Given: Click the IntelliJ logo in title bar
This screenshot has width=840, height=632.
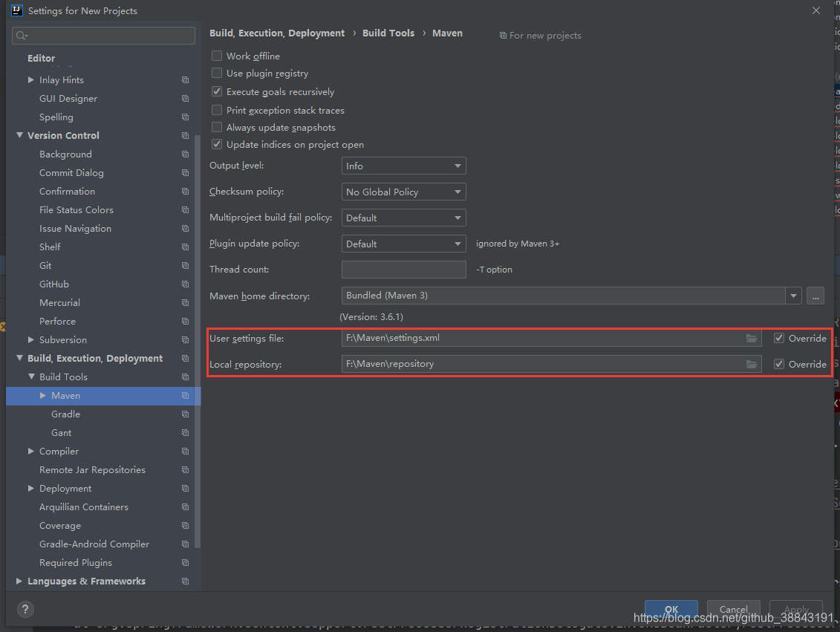Looking at the screenshot, I should (16, 10).
